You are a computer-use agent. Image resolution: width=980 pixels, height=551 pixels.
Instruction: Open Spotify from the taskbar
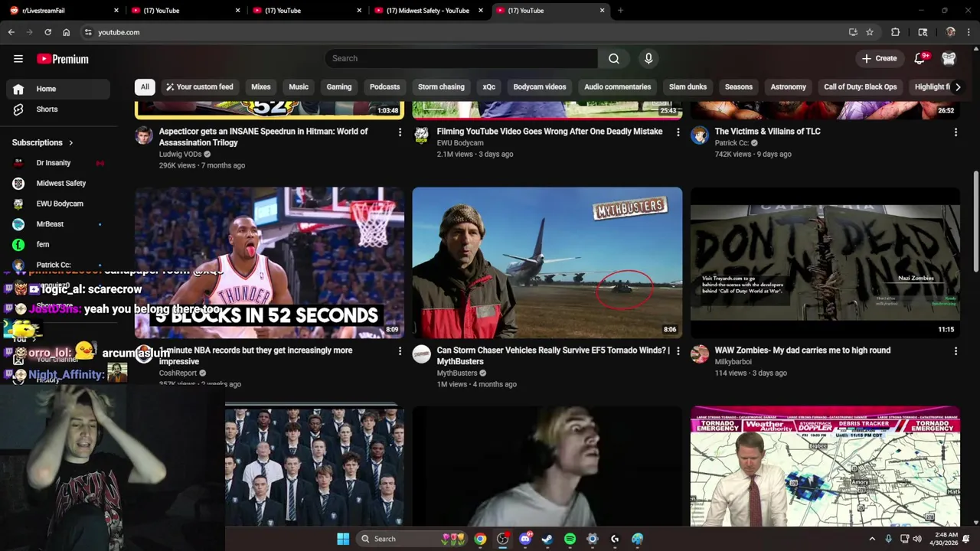pyautogui.click(x=570, y=539)
